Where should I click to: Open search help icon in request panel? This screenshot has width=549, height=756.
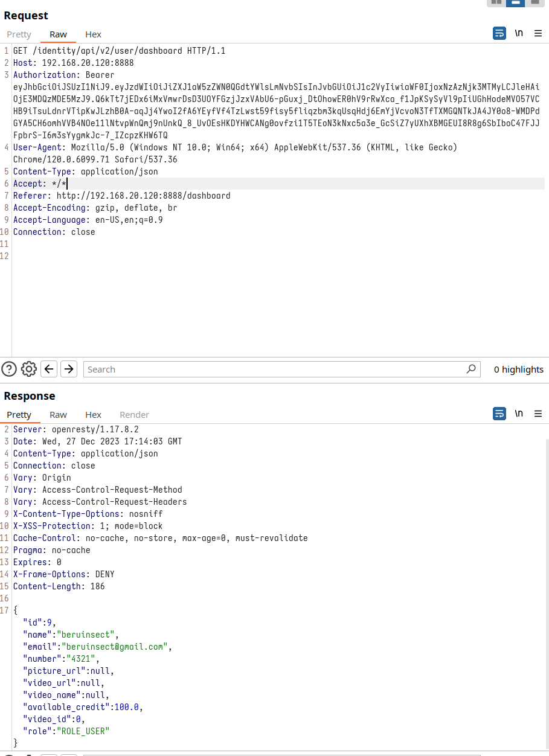9,369
